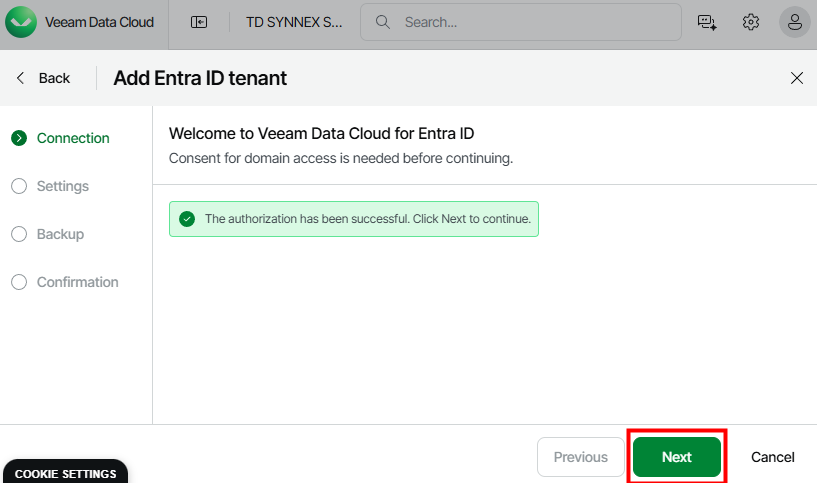Select the Backup step circle

click(19, 234)
